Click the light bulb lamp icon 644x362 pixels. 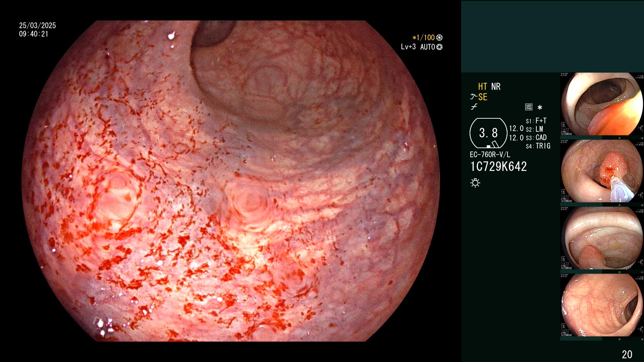tap(475, 183)
